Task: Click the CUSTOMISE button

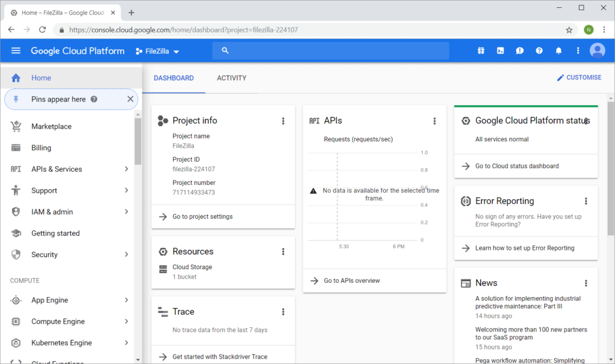Action: pos(579,77)
